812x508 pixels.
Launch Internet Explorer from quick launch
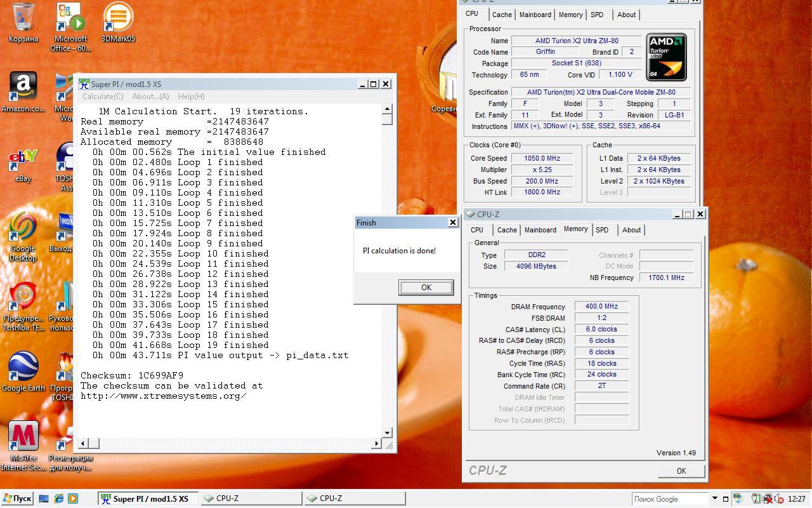pyautogui.click(x=58, y=498)
